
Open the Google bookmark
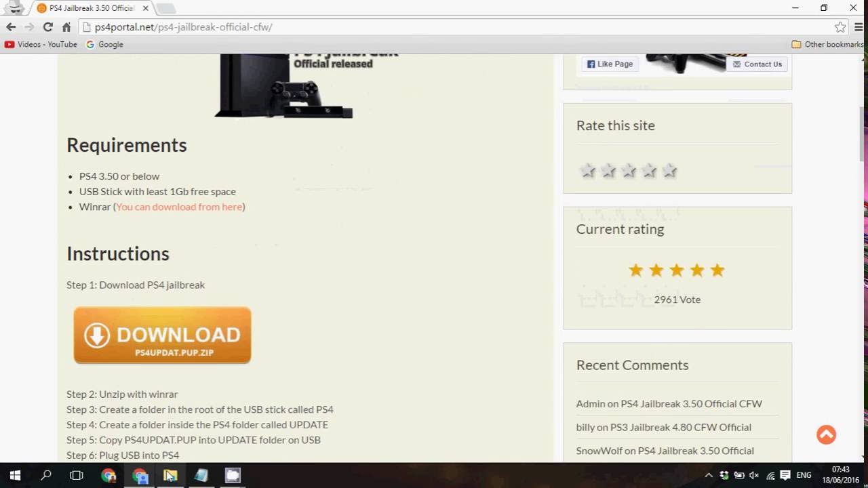click(104, 44)
